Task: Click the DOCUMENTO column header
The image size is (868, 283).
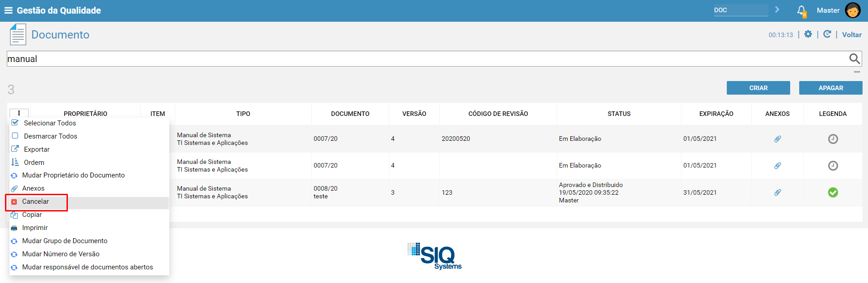Action: (350, 114)
